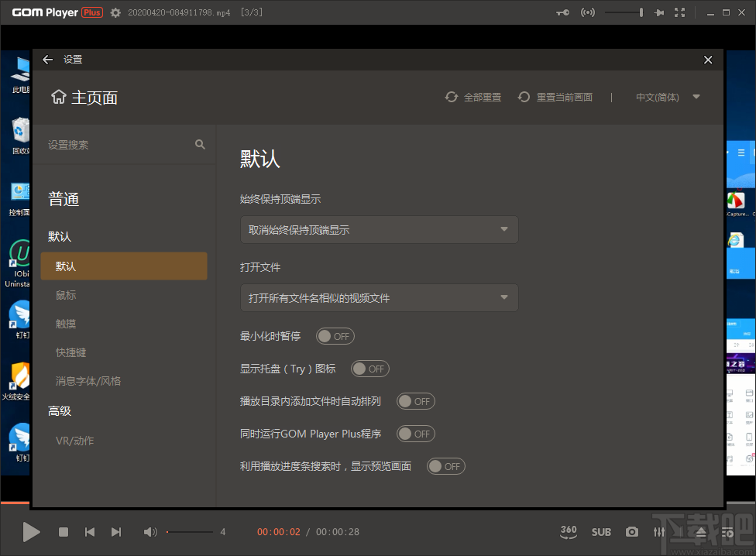Click the eject/open file icon
Viewport: 756px width, 556px height.
[699, 532]
